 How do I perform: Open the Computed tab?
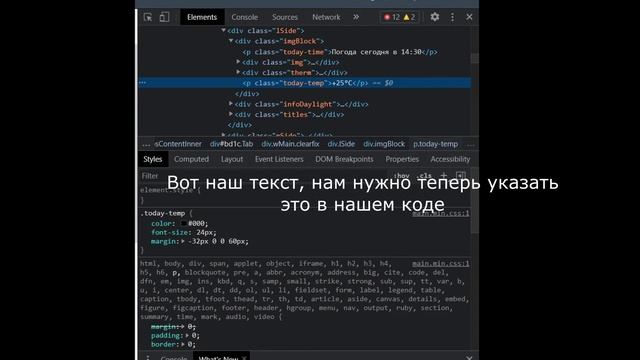tap(191, 159)
